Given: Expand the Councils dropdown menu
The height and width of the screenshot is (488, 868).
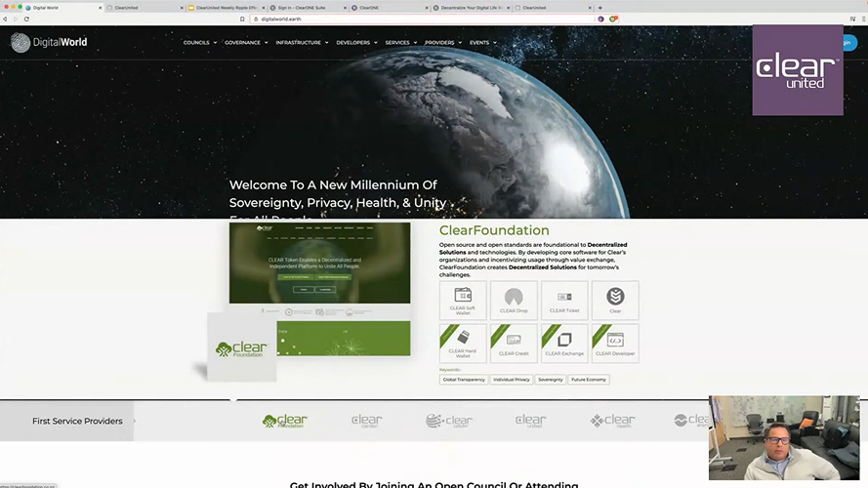Looking at the screenshot, I should (199, 43).
